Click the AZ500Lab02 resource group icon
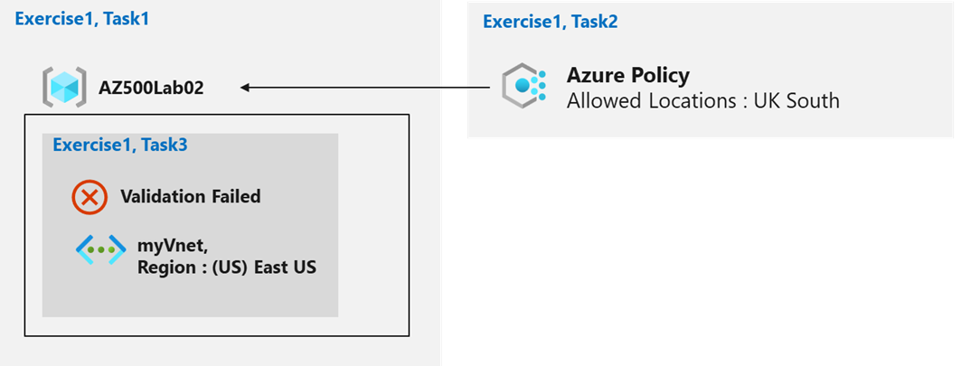 click(64, 88)
